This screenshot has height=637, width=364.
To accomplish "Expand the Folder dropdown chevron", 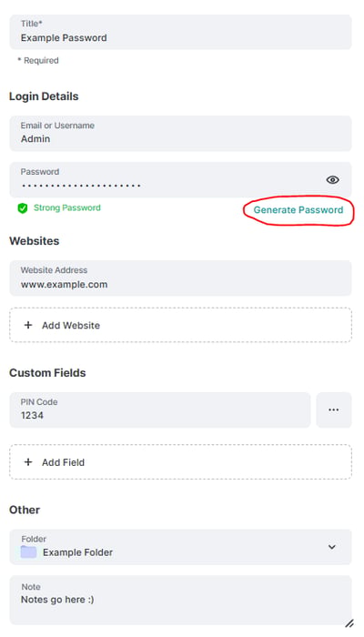I will [332, 547].
